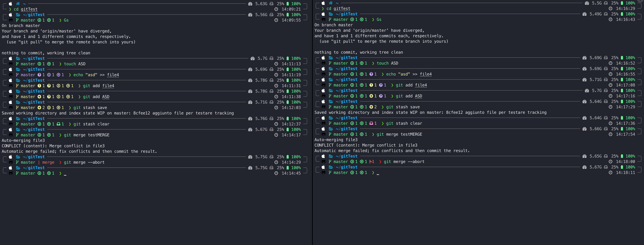
Task: Click the RAM gauge icon showing 5.63G
Action: [250, 3]
